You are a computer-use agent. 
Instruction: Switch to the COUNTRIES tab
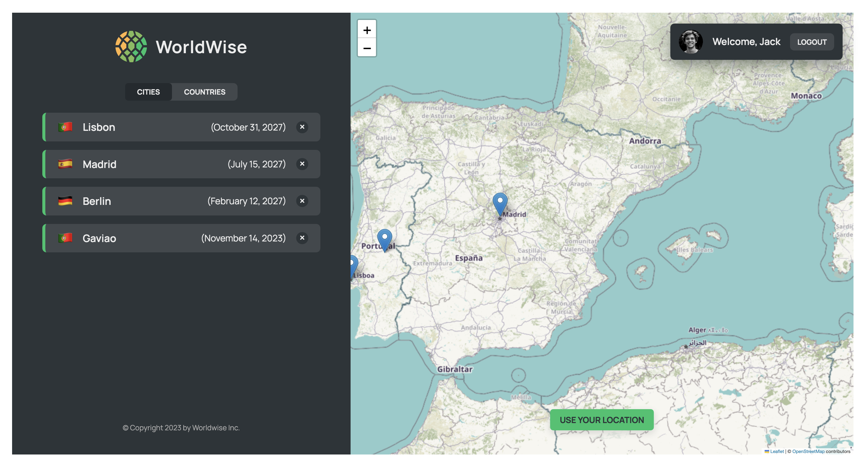pyautogui.click(x=204, y=91)
